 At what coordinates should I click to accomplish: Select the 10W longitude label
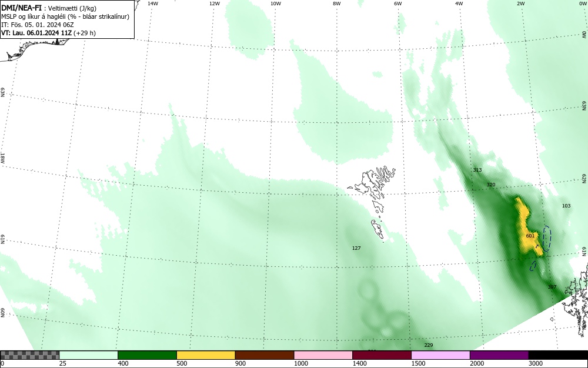276,4
